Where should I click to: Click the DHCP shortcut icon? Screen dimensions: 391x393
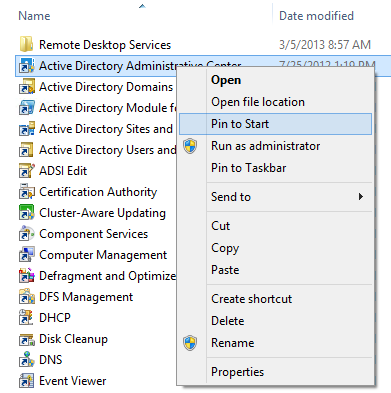click(26, 318)
